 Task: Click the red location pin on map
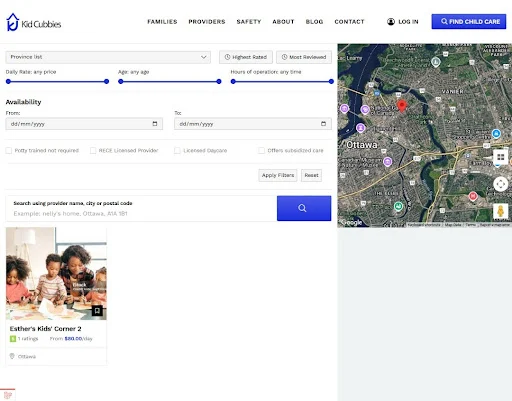click(402, 106)
